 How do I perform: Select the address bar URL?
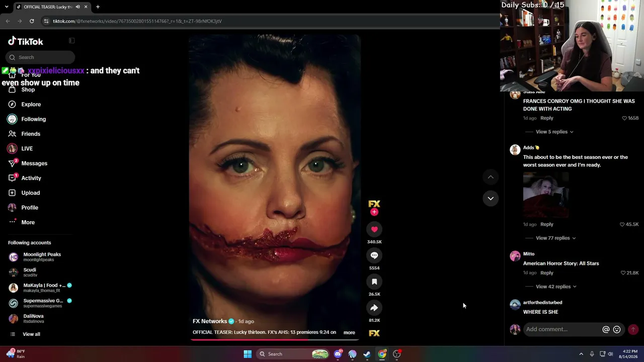(137, 21)
